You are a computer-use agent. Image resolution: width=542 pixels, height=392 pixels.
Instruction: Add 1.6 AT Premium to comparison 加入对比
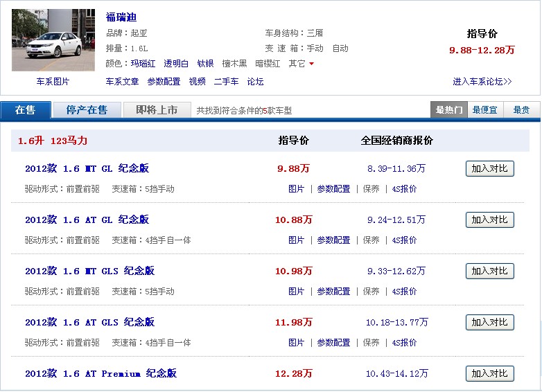pyautogui.click(x=490, y=373)
